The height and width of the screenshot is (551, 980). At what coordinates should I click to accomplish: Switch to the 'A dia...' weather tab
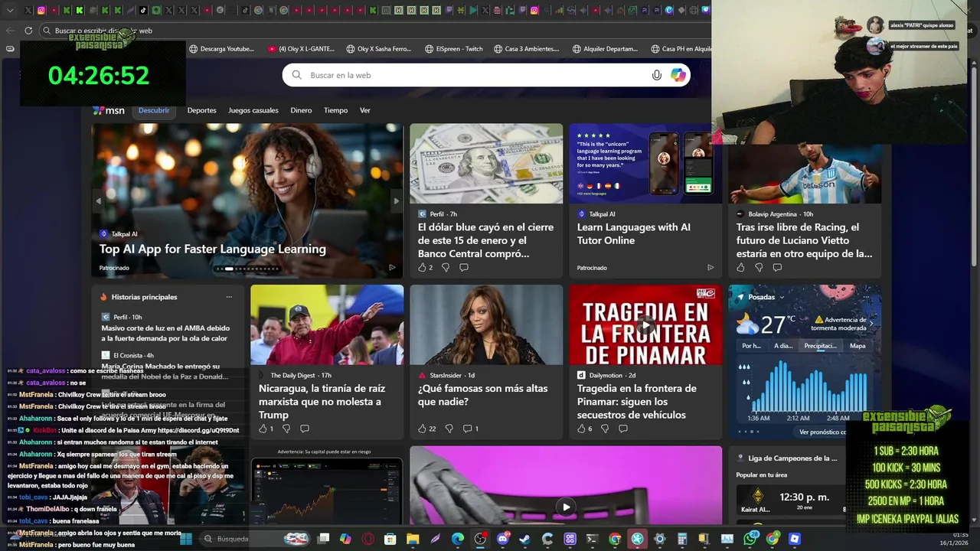783,346
